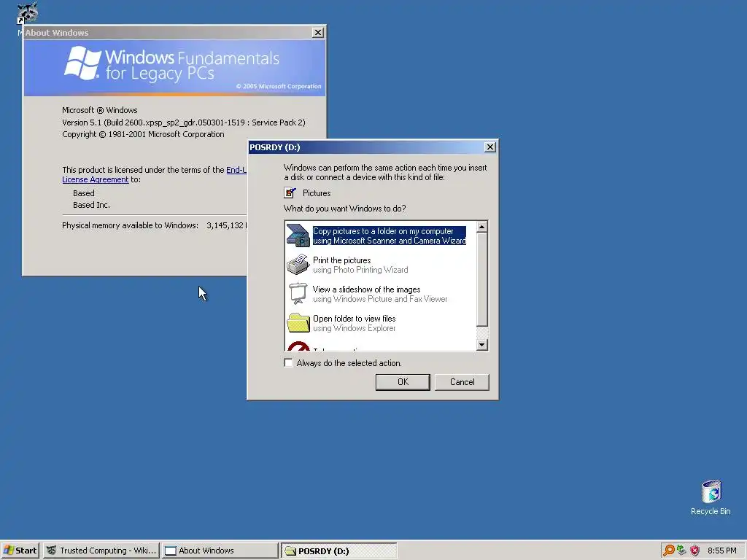This screenshot has height=560, width=747.
Task: Open the License Agreement link
Action: (96, 179)
